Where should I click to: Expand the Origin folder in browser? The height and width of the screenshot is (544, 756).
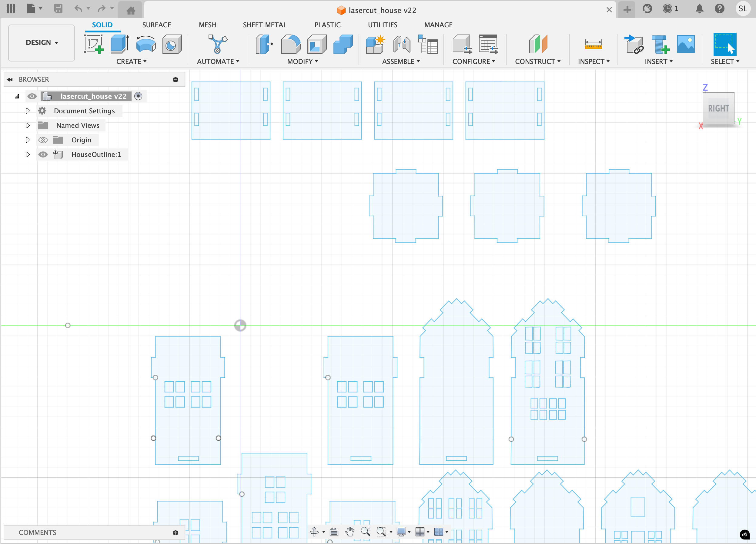click(x=27, y=140)
